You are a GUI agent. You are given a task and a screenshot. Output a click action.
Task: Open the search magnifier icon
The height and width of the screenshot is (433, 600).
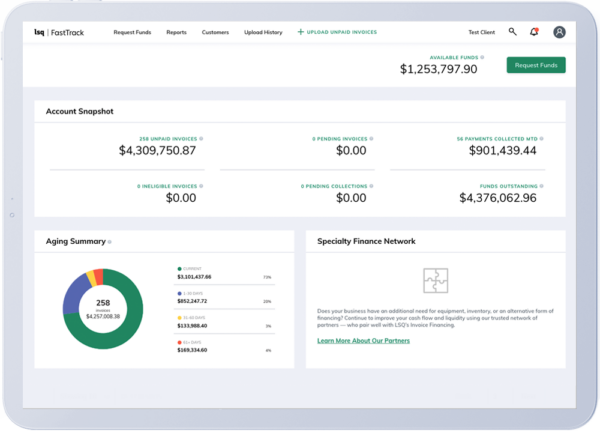pyautogui.click(x=513, y=32)
